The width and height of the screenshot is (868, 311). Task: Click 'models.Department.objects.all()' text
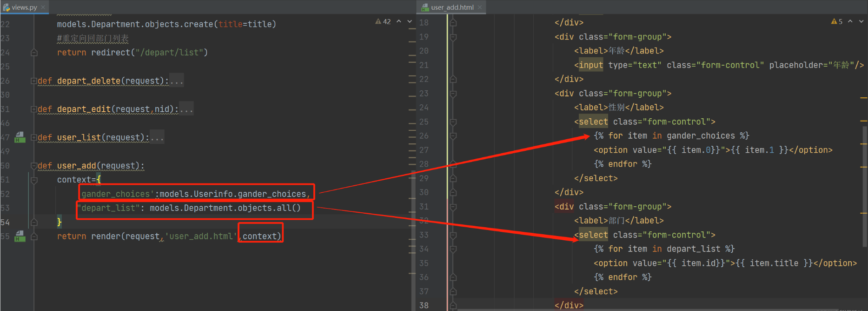(x=225, y=208)
